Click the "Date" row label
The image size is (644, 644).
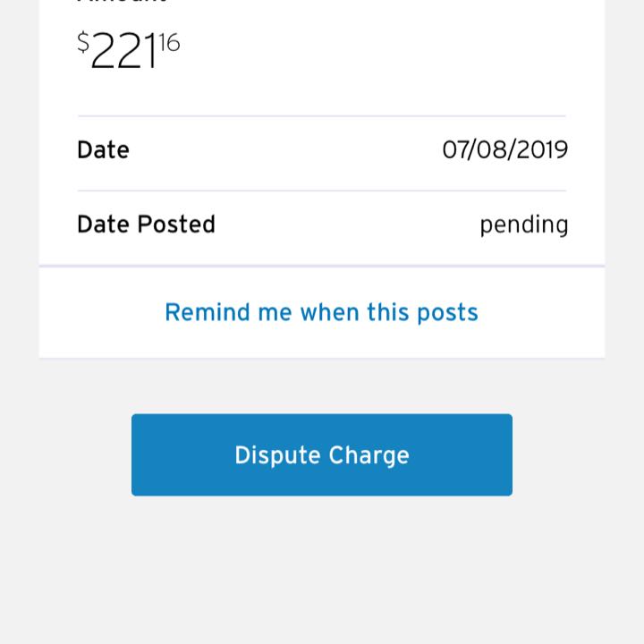click(103, 149)
